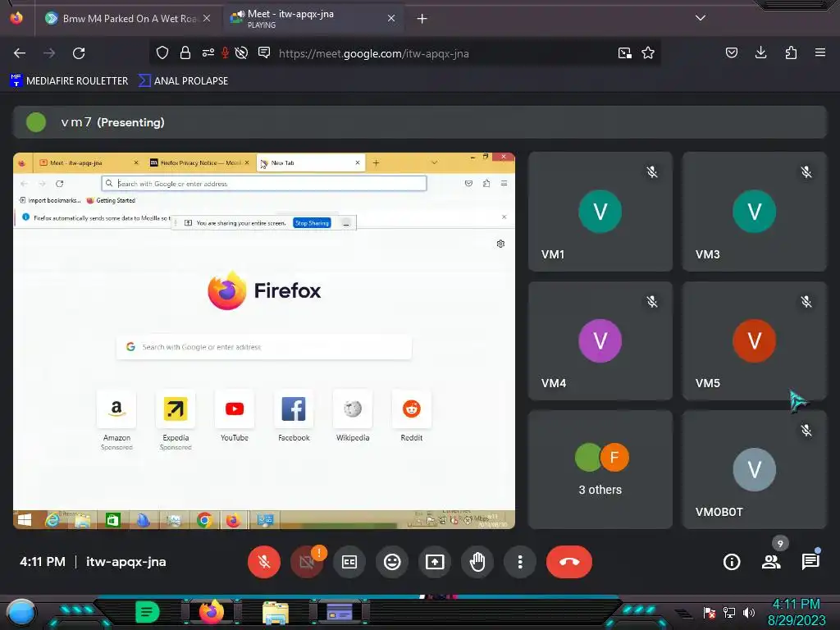Select the VM5 participant avatar
Image resolution: width=840 pixels, height=630 pixels.
(x=755, y=340)
